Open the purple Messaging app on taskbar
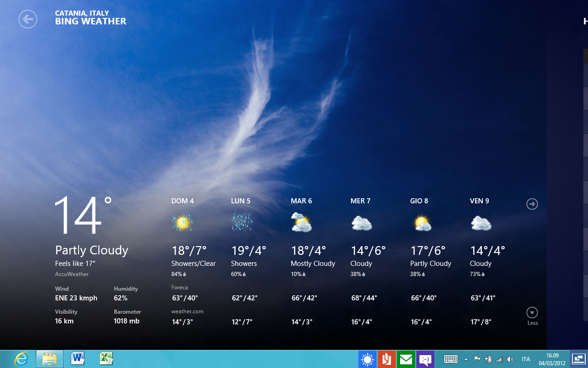The height and width of the screenshot is (368, 588). tap(425, 359)
